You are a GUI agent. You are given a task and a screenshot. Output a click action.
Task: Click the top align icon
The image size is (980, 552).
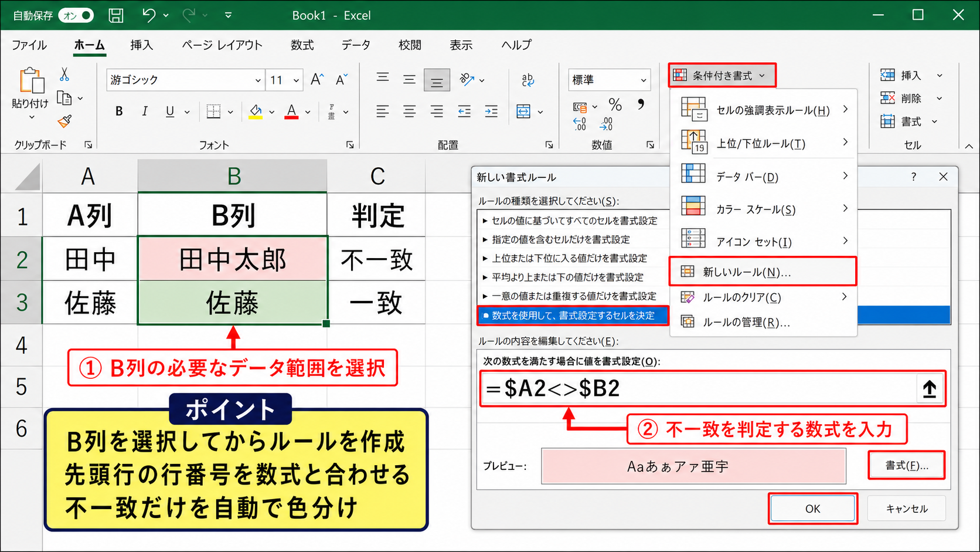tap(383, 78)
